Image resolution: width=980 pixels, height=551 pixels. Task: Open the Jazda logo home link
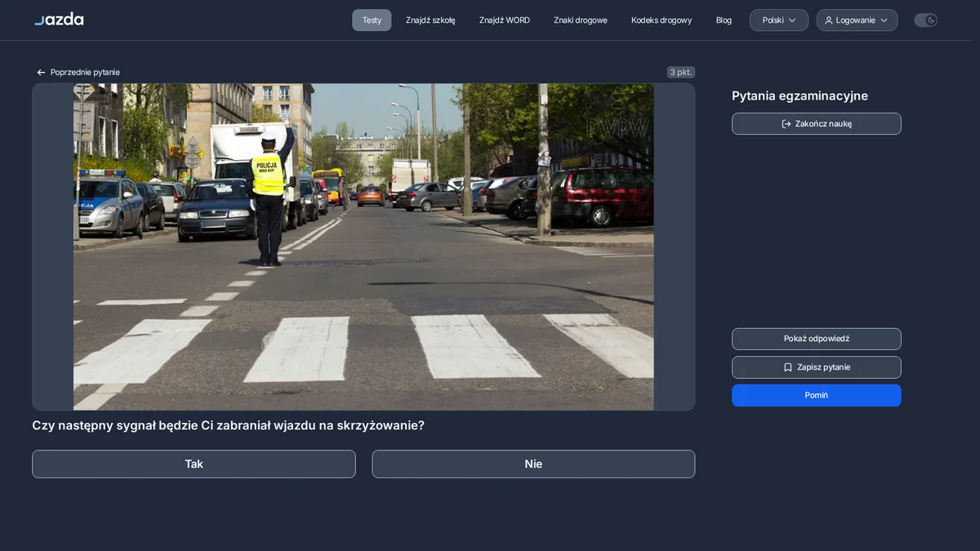(59, 20)
